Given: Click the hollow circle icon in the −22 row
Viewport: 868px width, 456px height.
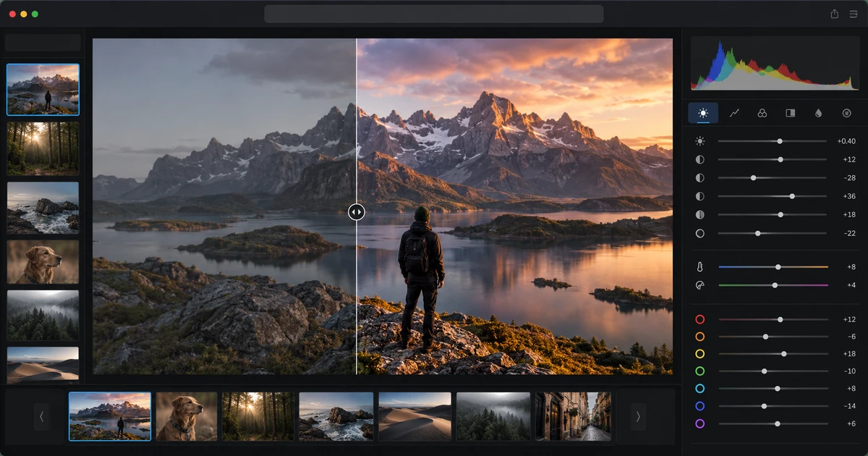Looking at the screenshot, I should tap(699, 233).
